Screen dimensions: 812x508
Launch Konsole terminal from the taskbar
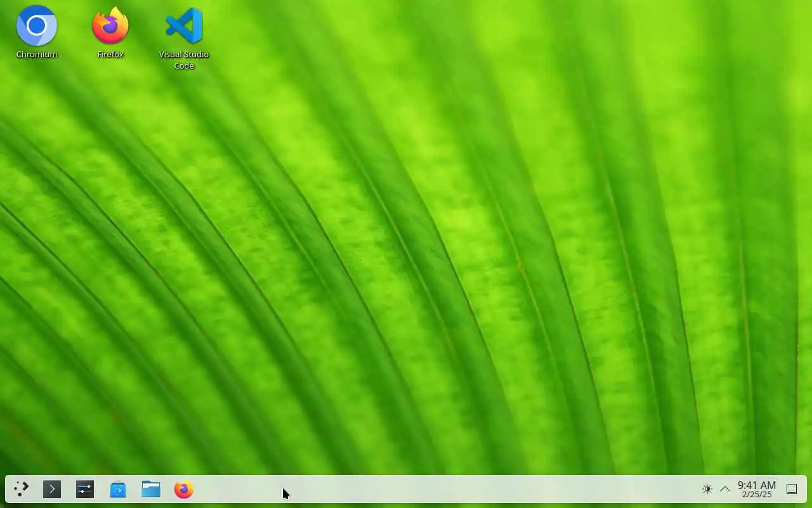pyautogui.click(x=52, y=489)
